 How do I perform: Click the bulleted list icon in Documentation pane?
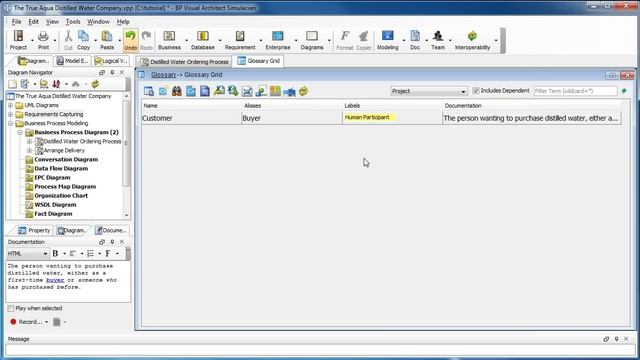click(90, 253)
